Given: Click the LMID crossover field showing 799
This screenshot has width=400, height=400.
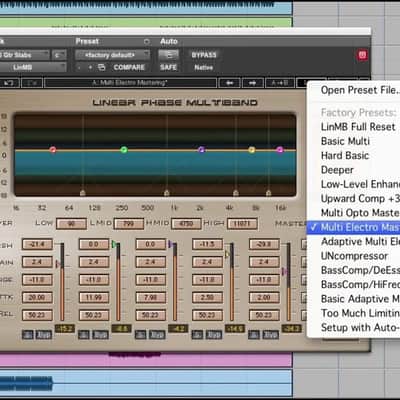Looking at the screenshot, I should pyautogui.click(x=129, y=224).
